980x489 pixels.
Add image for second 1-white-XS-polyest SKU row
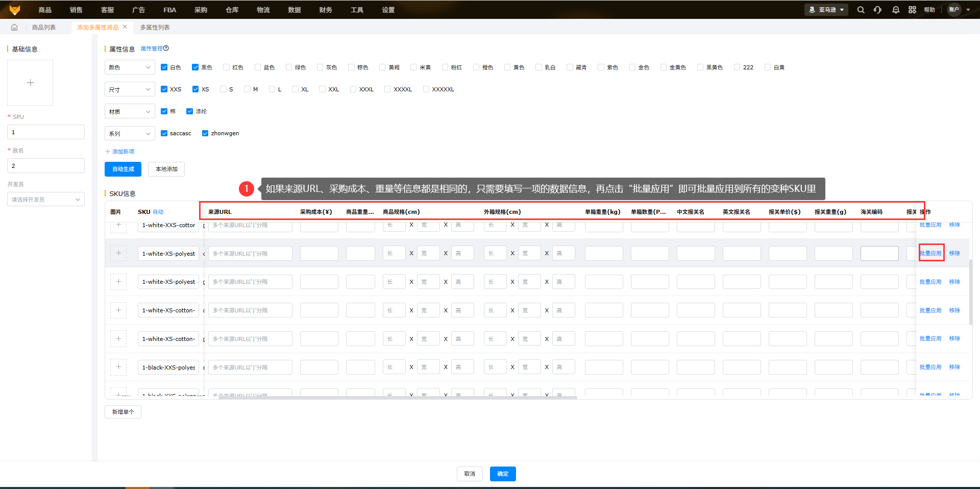tap(118, 282)
